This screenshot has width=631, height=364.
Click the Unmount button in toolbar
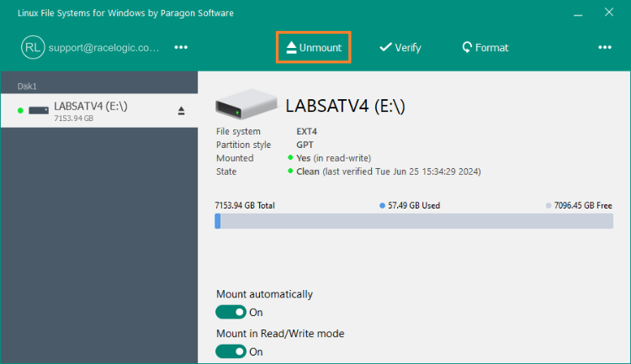tap(314, 47)
